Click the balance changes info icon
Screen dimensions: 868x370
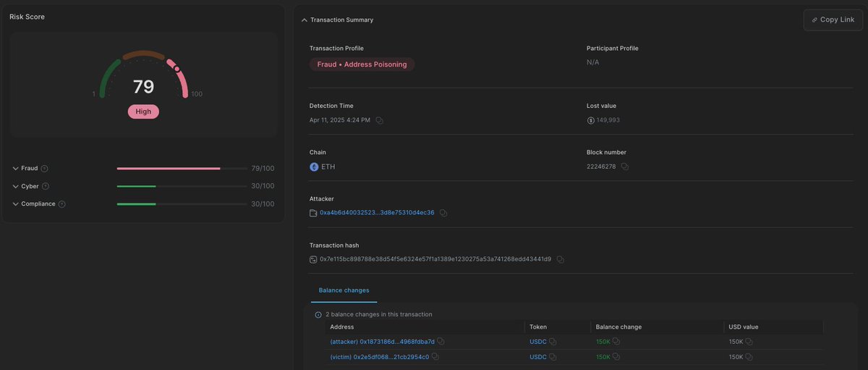[x=318, y=315]
